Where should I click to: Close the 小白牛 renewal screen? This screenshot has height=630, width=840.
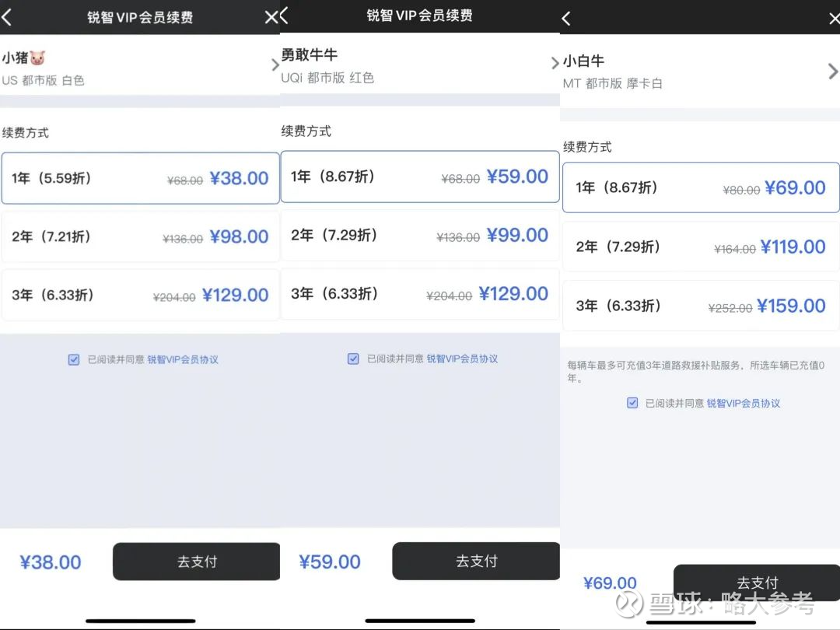(x=834, y=19)
